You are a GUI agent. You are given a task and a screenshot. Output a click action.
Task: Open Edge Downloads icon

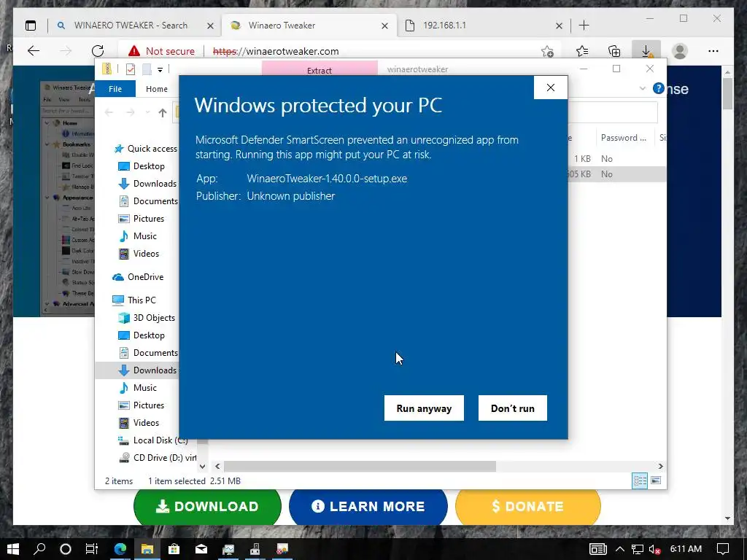click(x=646, y=51)
